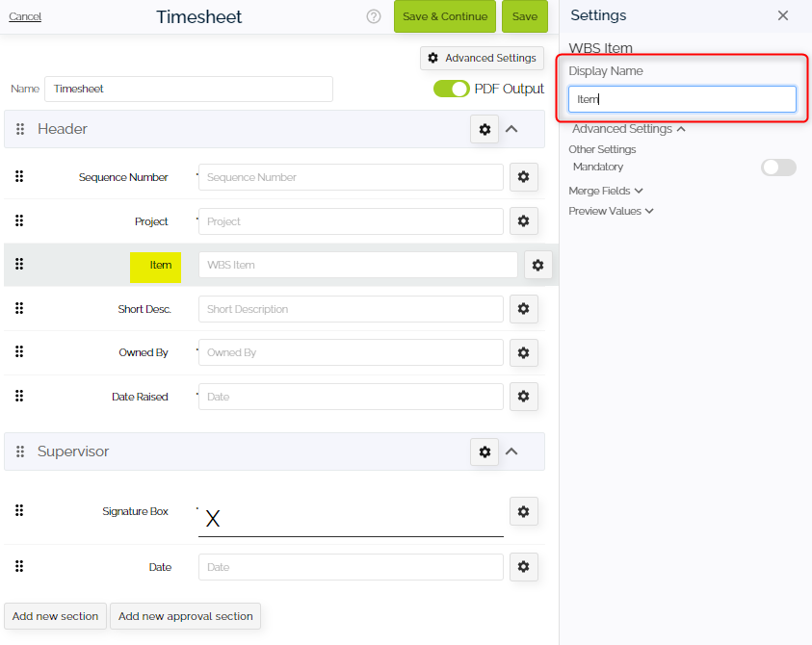Enable the Mandatory toggle

[x=778, y=168]
